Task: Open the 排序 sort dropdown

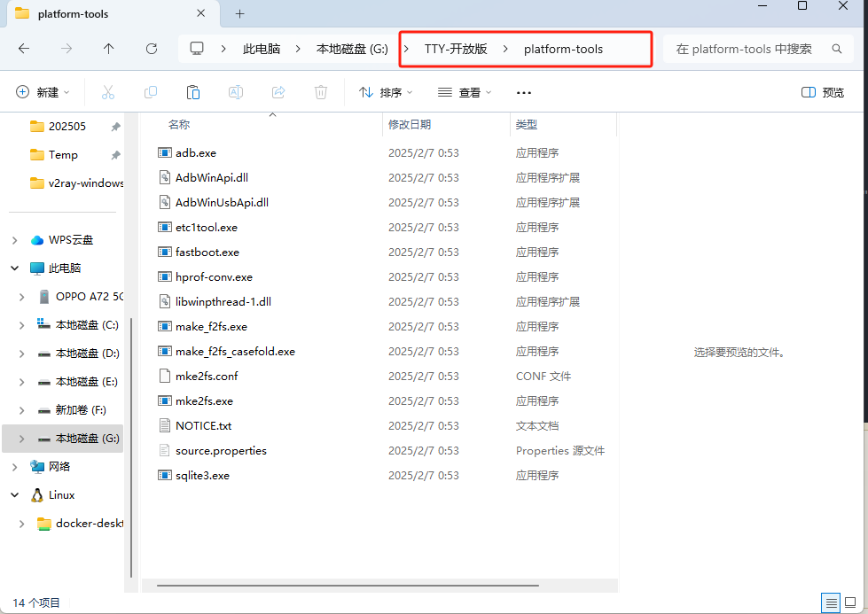Action: [386, 92]
